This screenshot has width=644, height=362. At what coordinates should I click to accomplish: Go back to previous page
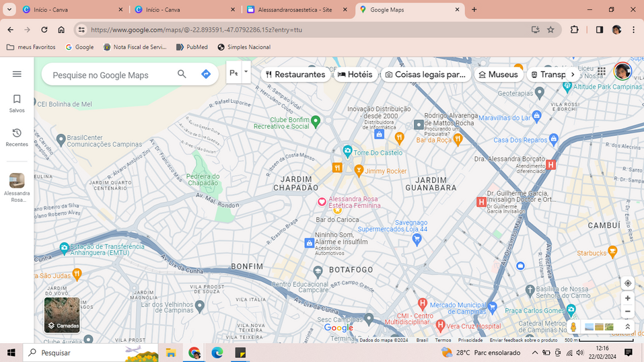coord(11,30)
